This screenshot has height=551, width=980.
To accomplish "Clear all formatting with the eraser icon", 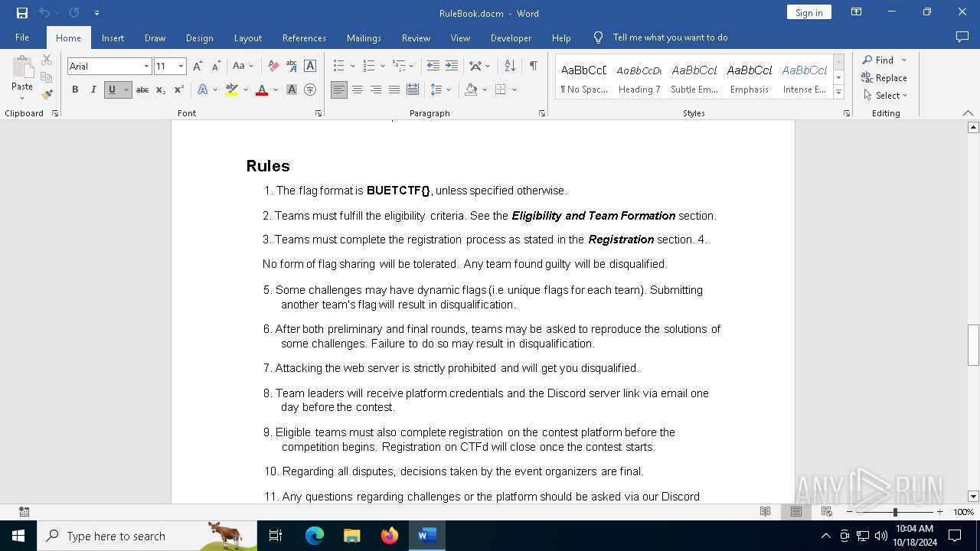I will tap(273, 67).
